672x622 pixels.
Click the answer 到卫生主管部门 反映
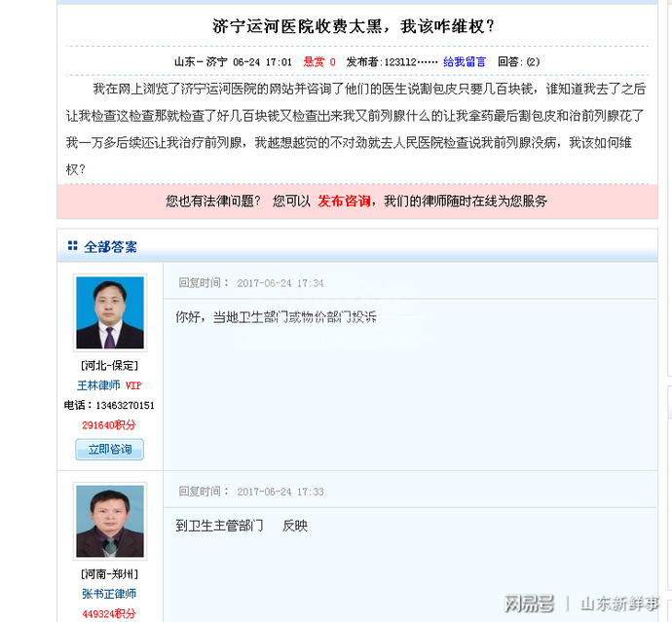click(242, 526)
